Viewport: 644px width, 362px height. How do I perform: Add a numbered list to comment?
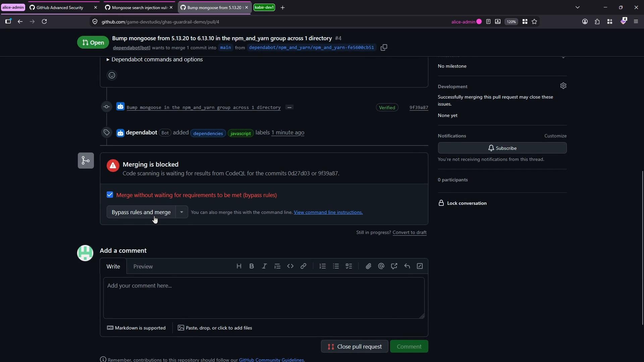pyautogui.click(x=323, y=266)
